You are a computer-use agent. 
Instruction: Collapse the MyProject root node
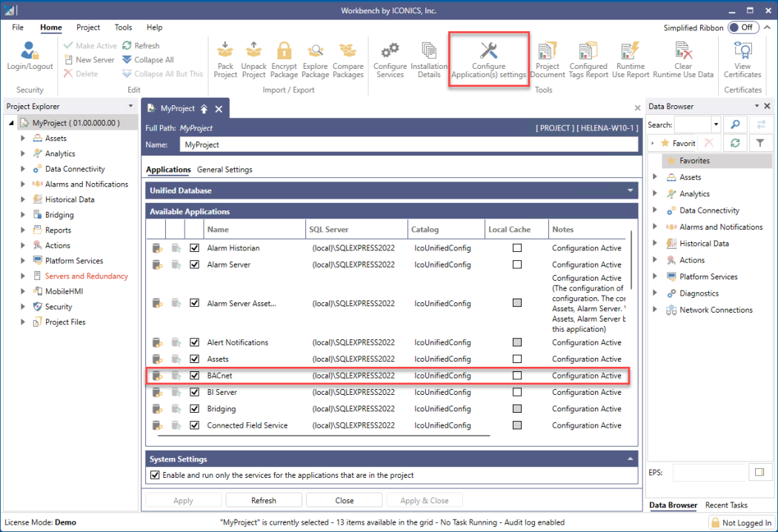pyautogui.click(x=11, y=122)
